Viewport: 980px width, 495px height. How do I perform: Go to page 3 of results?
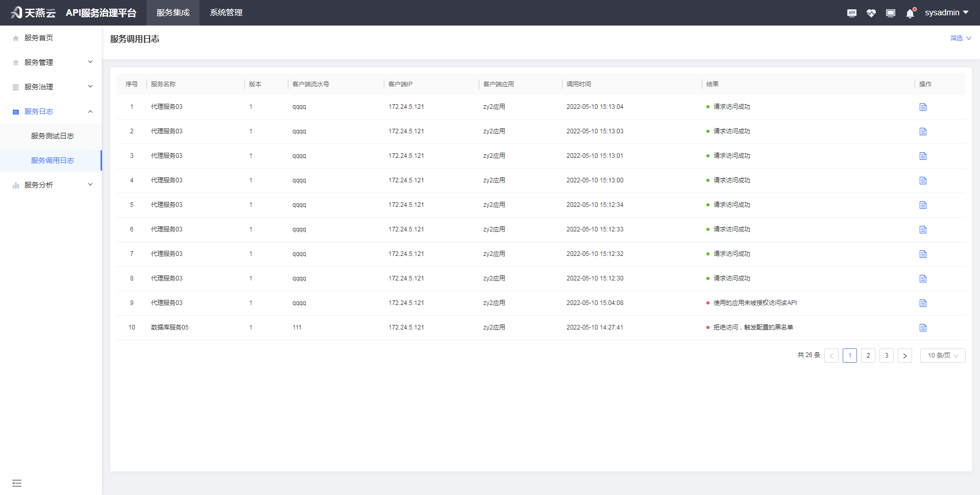tap(887, 356)
